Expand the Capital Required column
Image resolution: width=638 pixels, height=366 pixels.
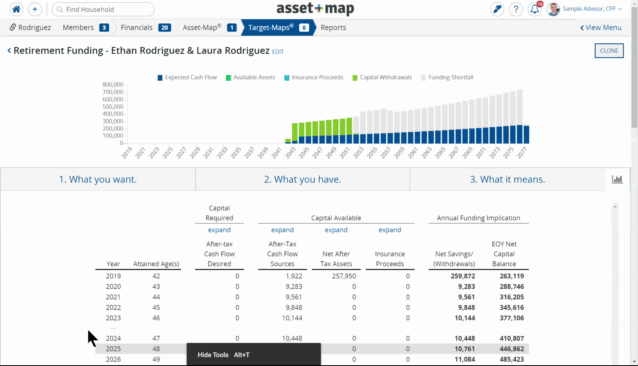click(x=219, y=230)
